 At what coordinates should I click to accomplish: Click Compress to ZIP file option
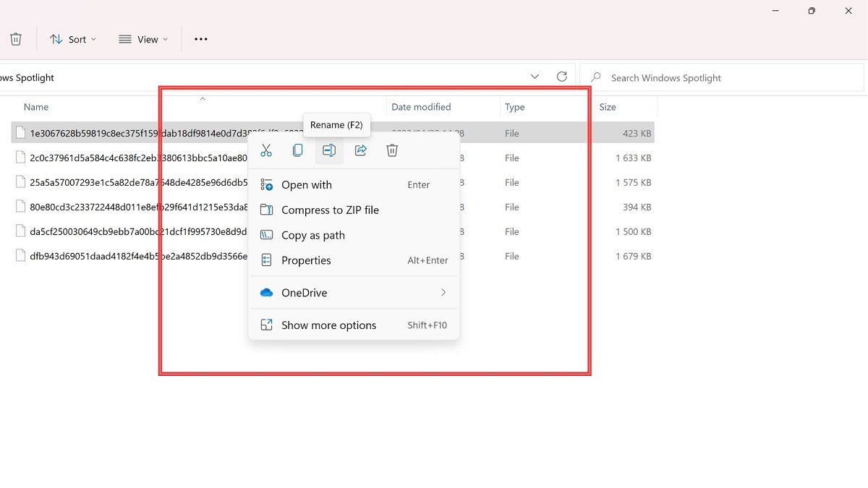(x=329, y=210)
